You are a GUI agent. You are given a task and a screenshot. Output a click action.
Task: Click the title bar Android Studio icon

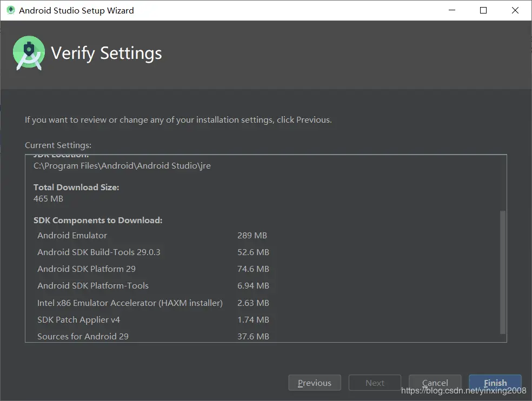point(11,10)
